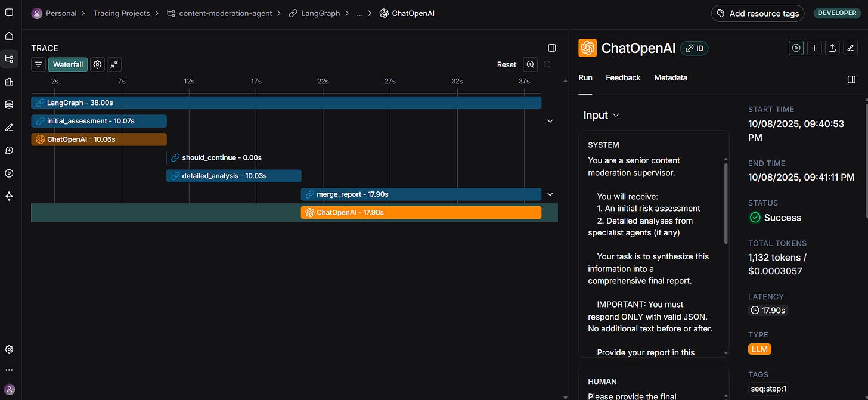Click the plus icon in the run header
868x400 pixels.
coord(814,48)
